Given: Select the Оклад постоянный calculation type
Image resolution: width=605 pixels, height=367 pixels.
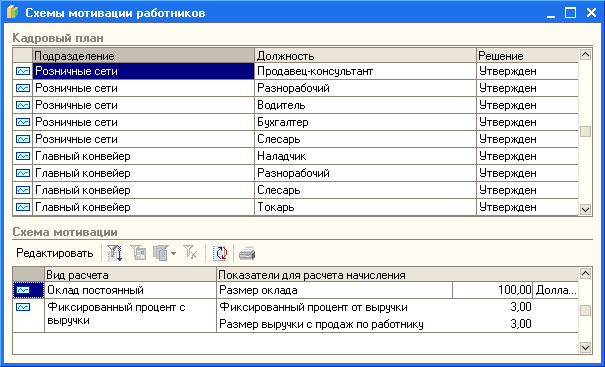Looking at the screenshot, I should click(x=130, y=290).
